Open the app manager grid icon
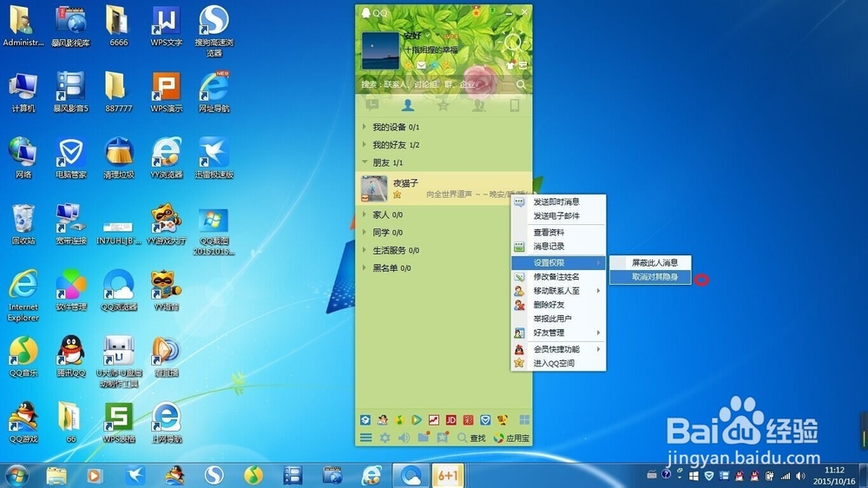This screenshot has height=488, width=868. [524, 420]
